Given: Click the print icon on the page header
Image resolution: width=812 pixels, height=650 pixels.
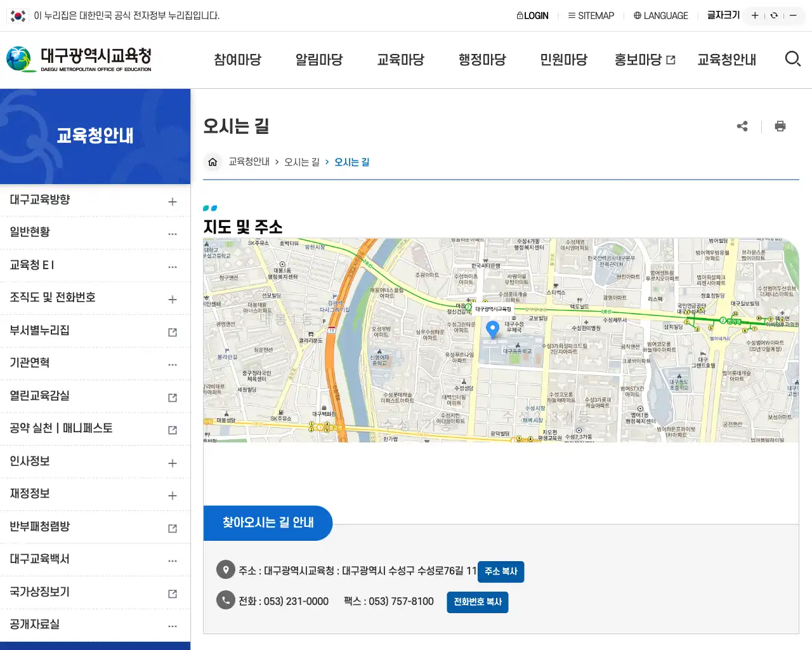Looking at the screenshot, I should pos(780,126).
